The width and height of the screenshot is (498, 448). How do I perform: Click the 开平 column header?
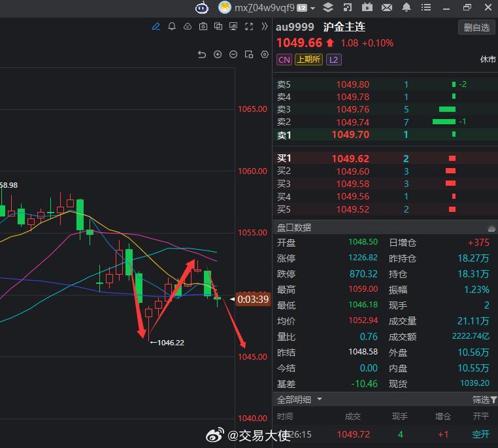(x=480, y=416)
